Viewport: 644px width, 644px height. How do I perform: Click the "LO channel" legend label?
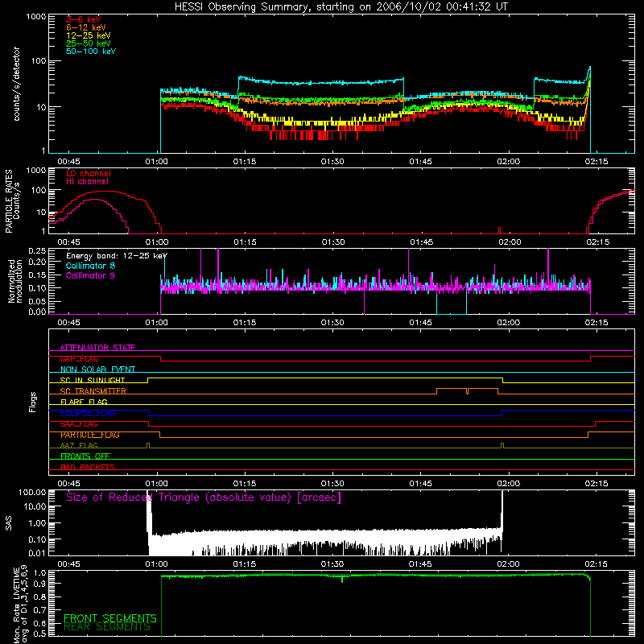point(89,173)
